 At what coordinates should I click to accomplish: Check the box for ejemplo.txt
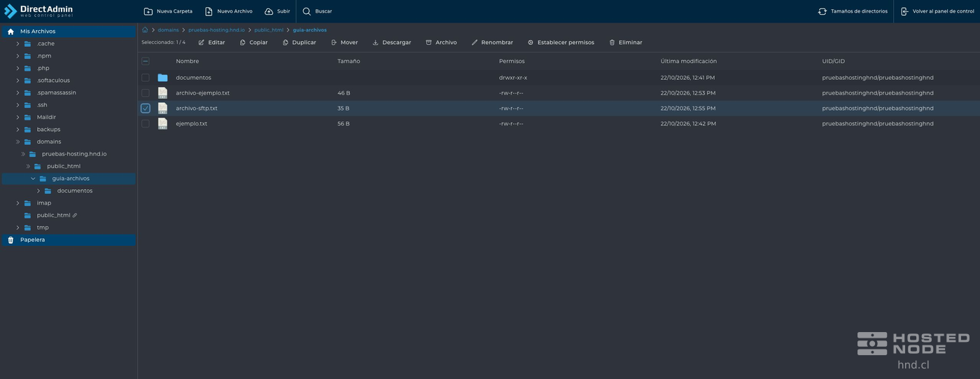[x=146, y=124]
